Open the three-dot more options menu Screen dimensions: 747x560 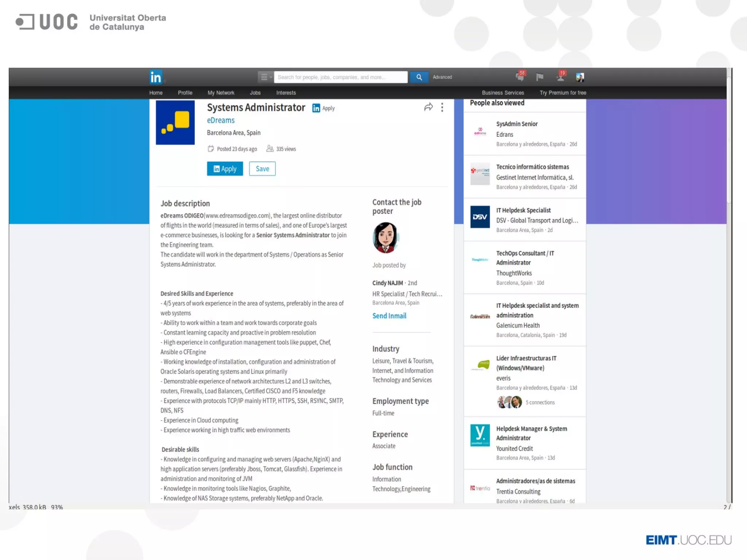click(x=442, y=107)
